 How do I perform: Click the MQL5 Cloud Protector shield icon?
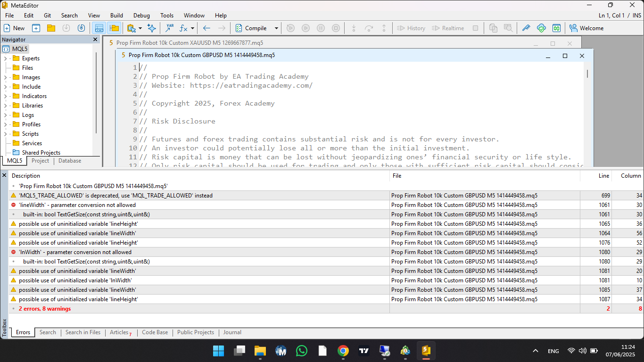click(541, 28)
